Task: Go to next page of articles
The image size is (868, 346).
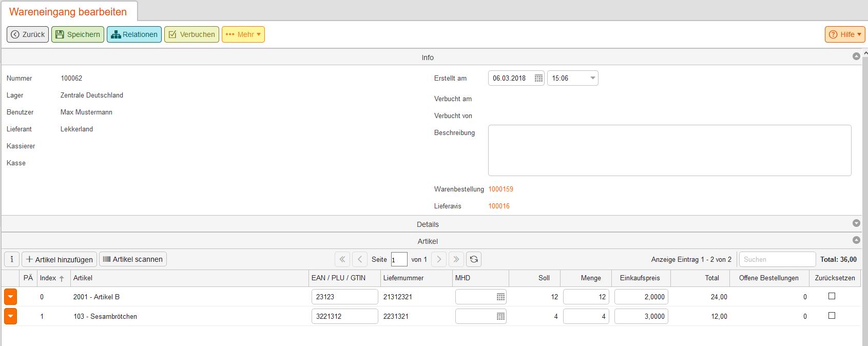Action: [439, 259]
